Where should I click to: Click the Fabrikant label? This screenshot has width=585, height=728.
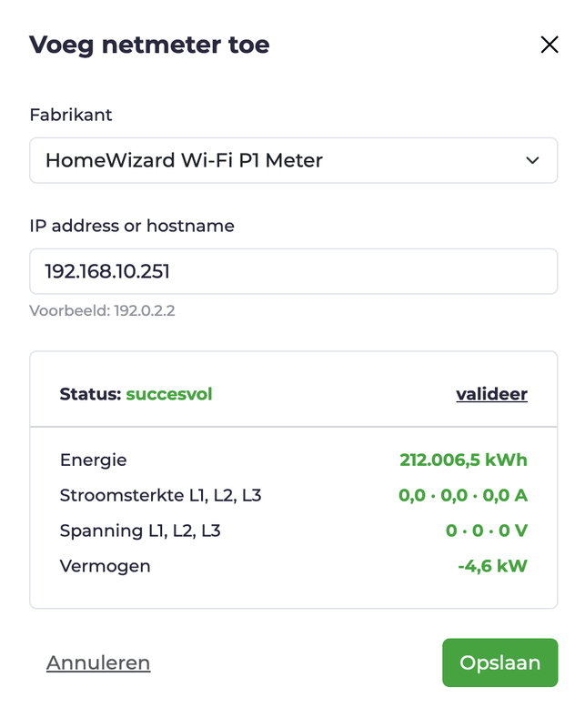coord(71,115)
